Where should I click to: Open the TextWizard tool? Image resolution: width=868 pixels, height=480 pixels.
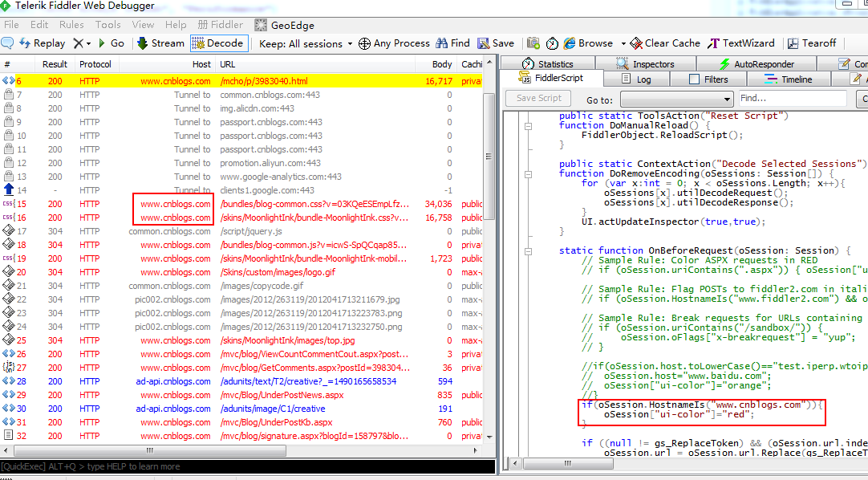(741, 43)
